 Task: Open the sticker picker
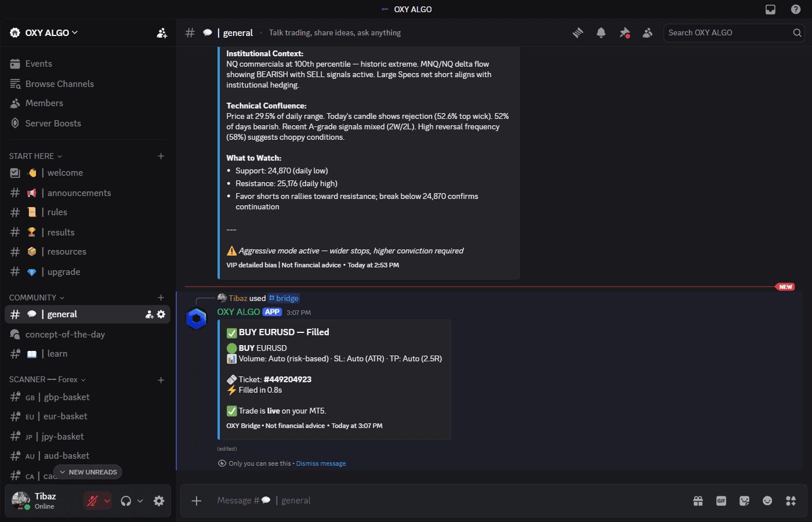pos(744,500)
